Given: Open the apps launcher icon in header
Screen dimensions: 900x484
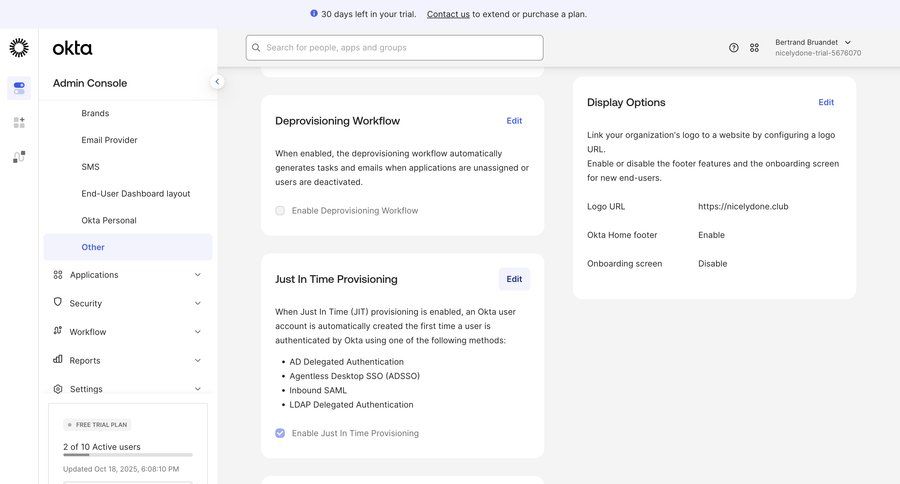Looking at the screenshot, I should click(754, 48).
